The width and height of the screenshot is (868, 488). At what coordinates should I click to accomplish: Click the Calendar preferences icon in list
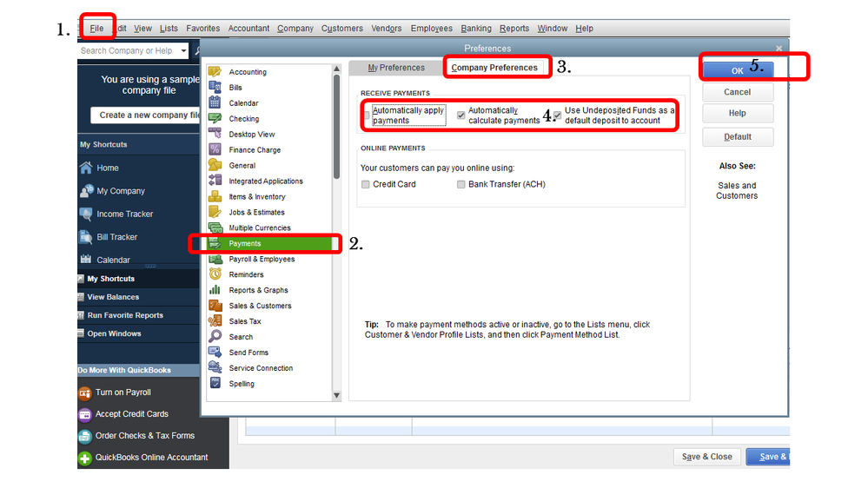point(215,102)
